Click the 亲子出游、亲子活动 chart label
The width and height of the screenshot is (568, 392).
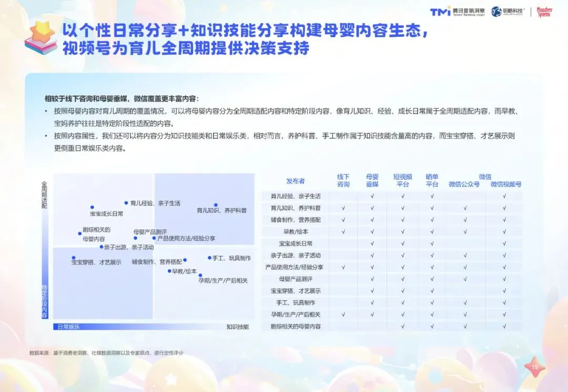coord(129,247)
